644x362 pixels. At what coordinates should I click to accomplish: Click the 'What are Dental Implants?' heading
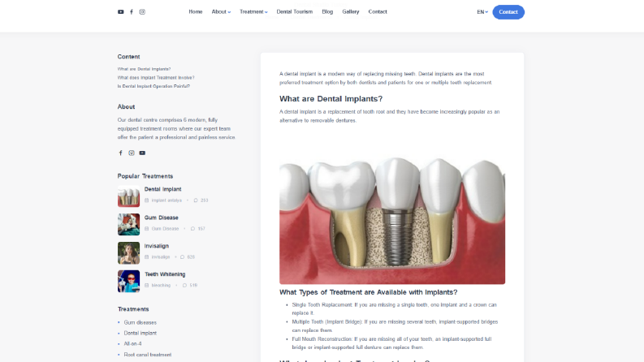[x=331, y=99]
